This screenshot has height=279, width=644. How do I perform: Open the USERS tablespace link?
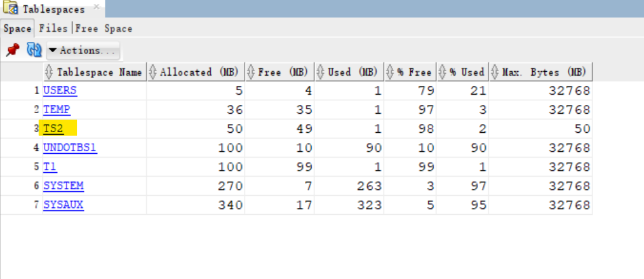coord(60,90)
